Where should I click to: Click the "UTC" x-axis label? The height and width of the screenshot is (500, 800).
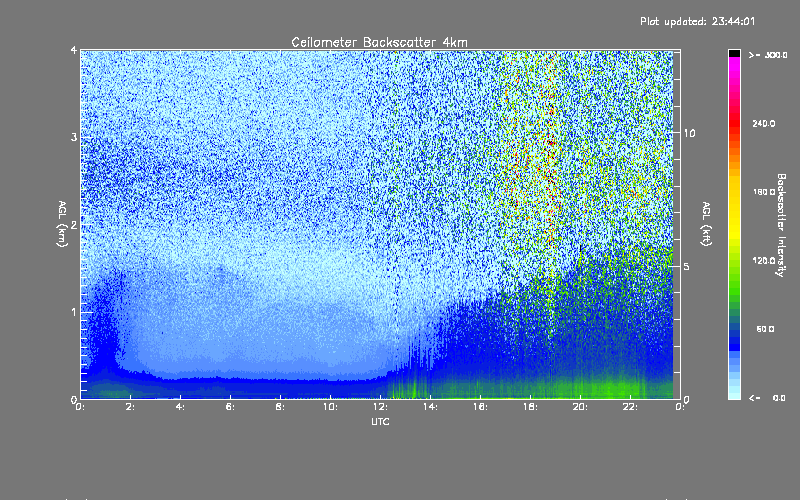pyautogui.click(x=380, y=421)
